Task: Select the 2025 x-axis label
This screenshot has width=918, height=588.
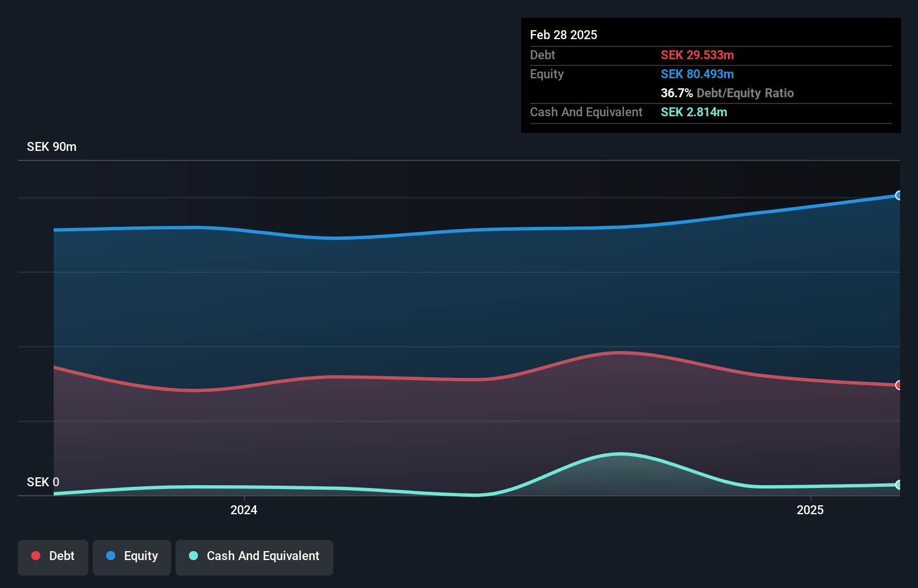Action: coord(810,510)
